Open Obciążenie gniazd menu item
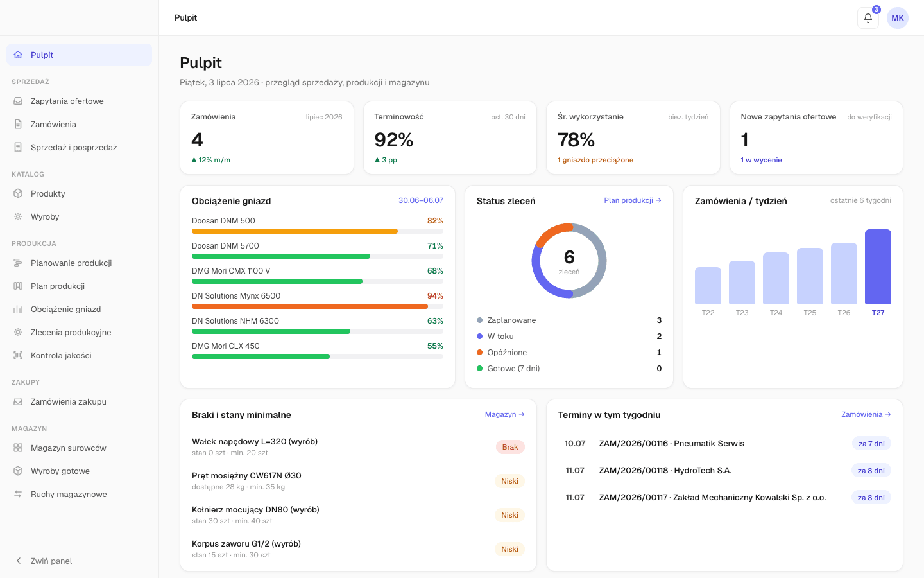Viewport: 924px width, 578px height. (x=79, y=309)
